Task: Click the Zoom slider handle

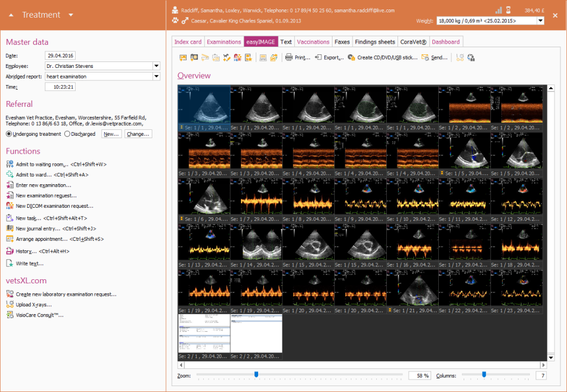Action: pyautogui.click(x=256, y=375)
